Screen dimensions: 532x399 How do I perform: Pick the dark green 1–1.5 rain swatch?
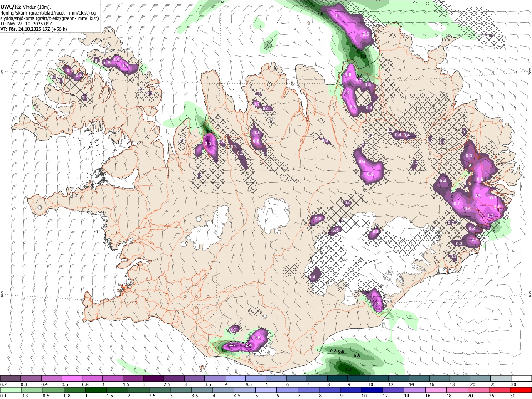coord(95,390)
